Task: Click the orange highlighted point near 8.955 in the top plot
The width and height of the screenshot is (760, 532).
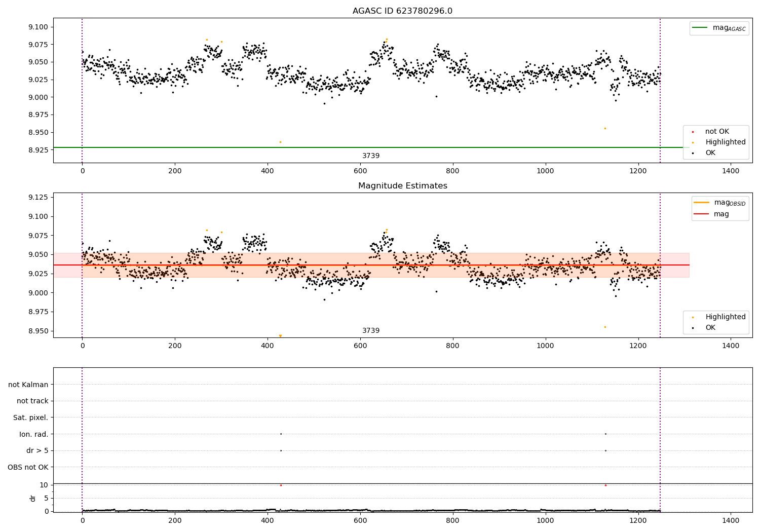Action: pyautogui.click(x=605, y=128)
